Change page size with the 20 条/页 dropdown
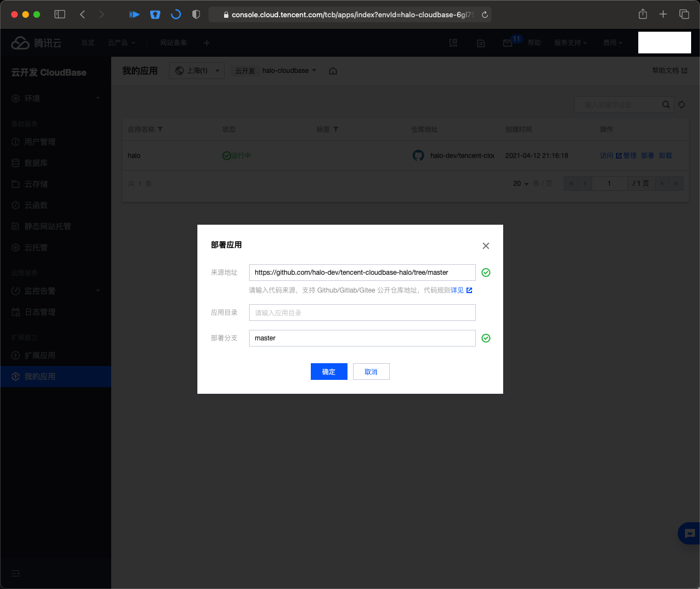 pyautogui.click(x=519, y=183)
